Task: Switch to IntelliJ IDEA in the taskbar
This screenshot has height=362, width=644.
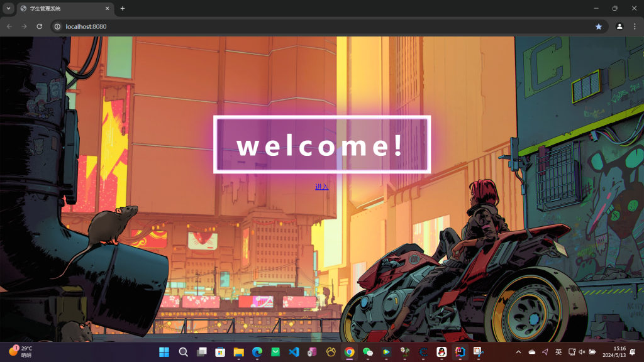Action: click(460, 352)
